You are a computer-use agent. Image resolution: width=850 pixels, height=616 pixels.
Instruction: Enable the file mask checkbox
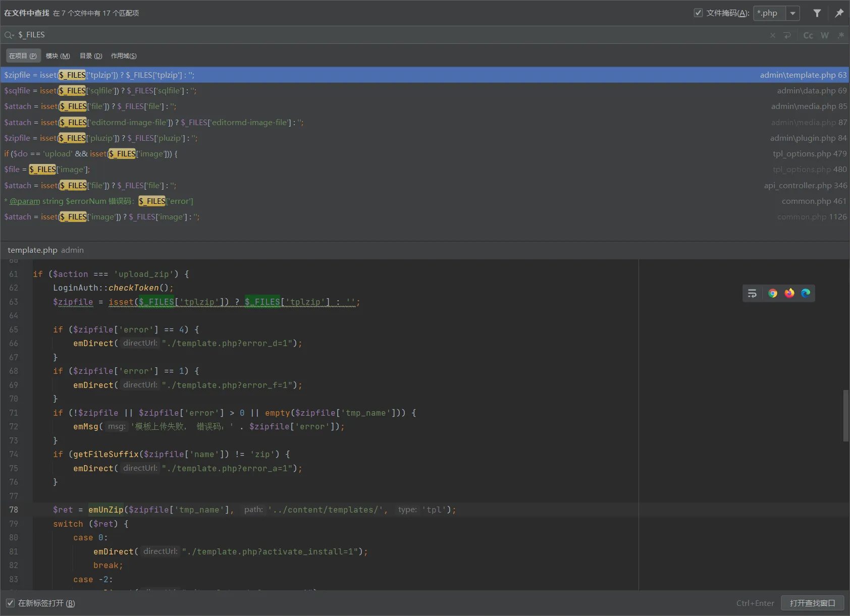698,13
